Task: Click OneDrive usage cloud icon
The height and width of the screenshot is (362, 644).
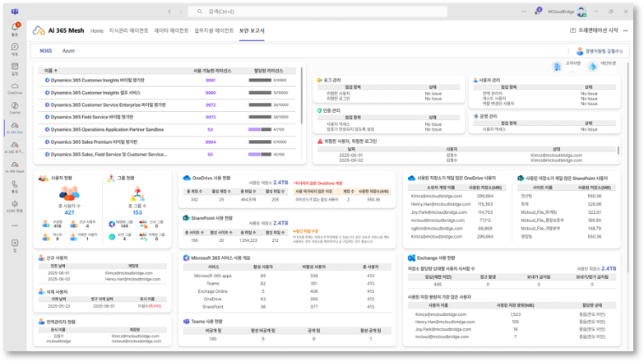Action: [x=187, y=178]
